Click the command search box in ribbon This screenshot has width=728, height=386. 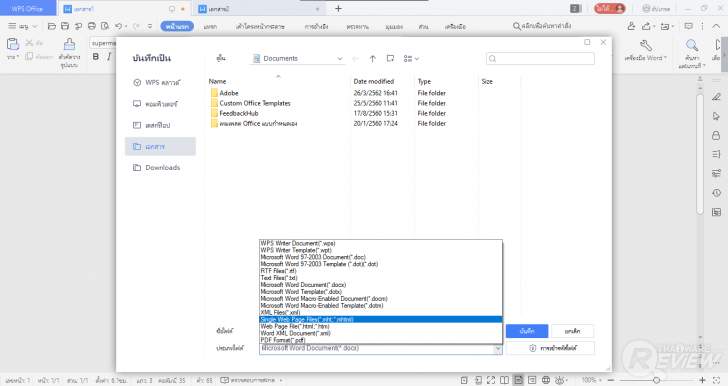coord(542,26)
